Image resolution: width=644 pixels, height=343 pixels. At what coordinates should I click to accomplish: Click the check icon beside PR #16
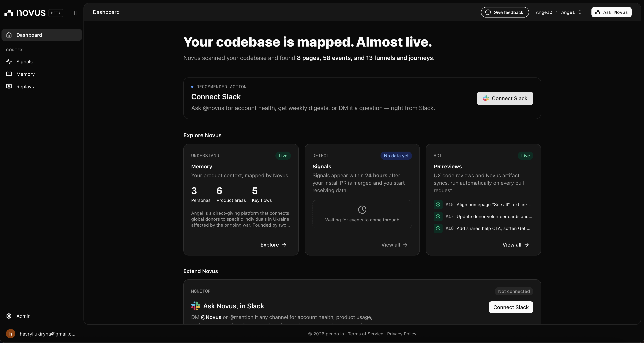coord(438,229)
